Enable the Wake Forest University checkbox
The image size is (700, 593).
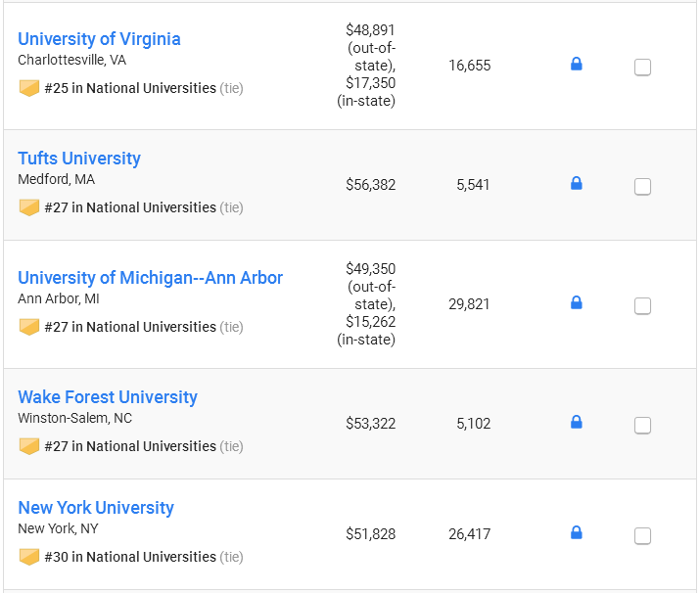642,426
